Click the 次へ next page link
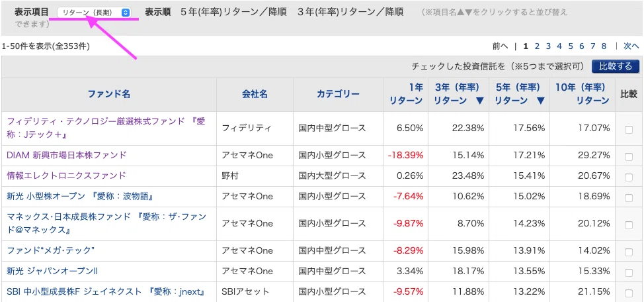Viewport: 644px width, 302px height. [x=631, y=46]
